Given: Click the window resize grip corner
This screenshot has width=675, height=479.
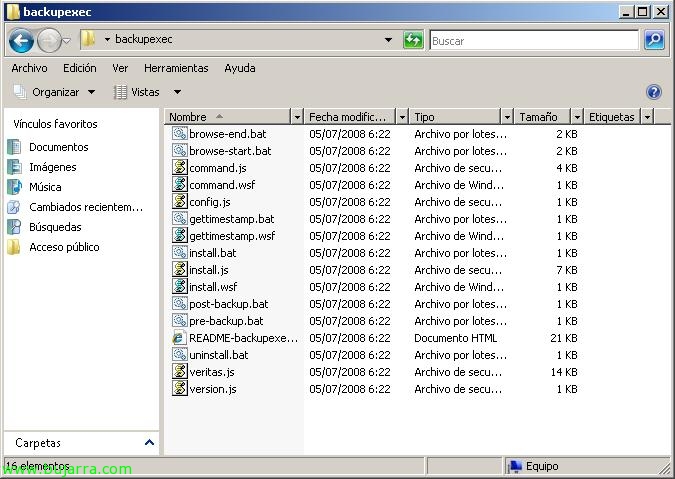Looking at the screenshot, I should tap(665, 468).
